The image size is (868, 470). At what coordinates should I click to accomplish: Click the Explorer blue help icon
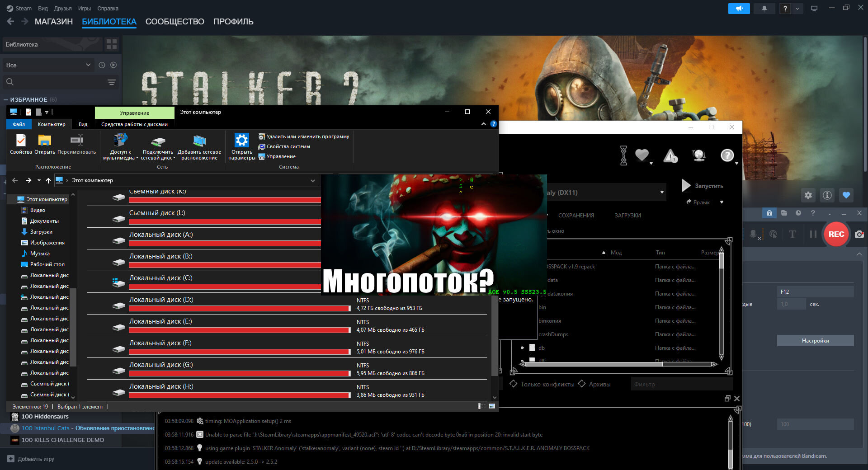(493, 124)
